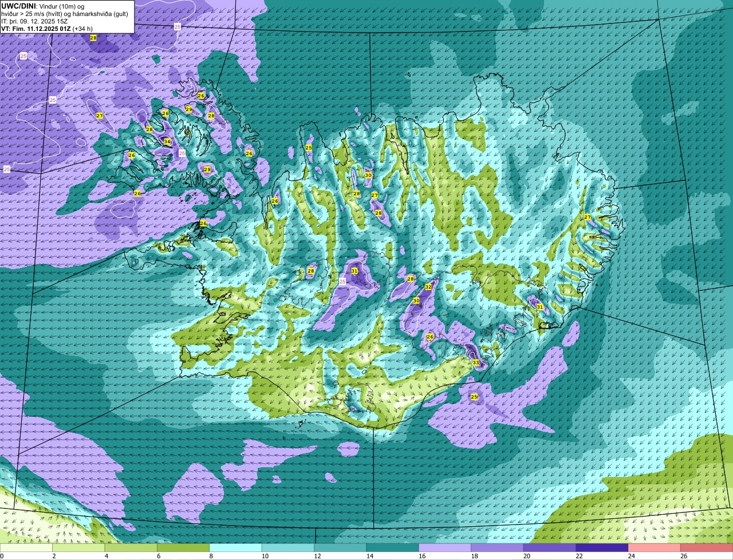Click the 14–16 m/s dark teal legend swatch

click(x=393, y=547)
